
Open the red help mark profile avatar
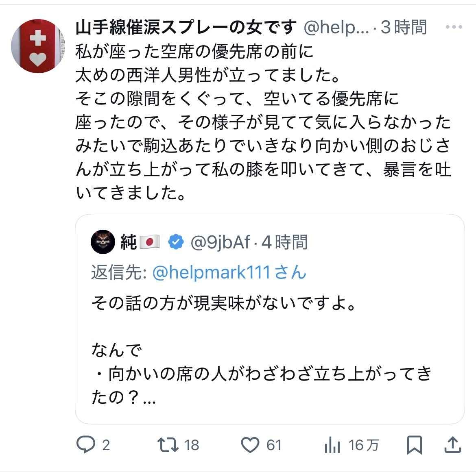click(x=37, y=46)
